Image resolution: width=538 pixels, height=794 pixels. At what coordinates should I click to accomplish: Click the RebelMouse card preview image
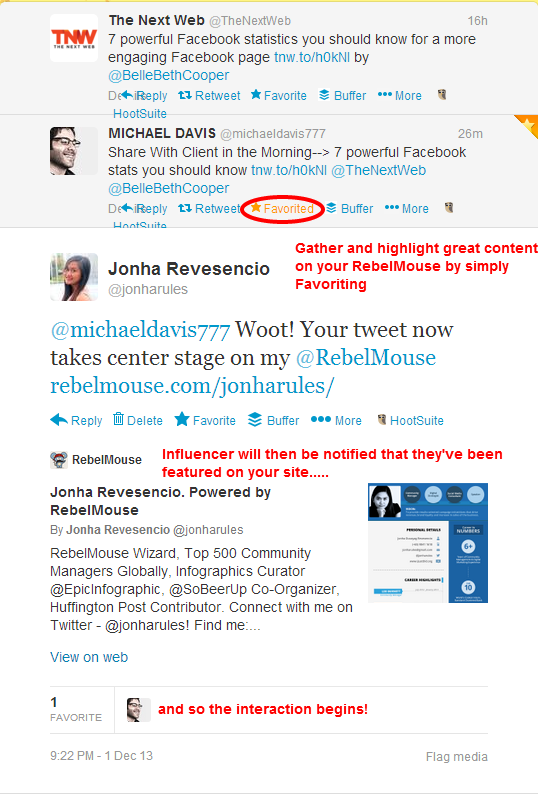pyautogui.click(x=428, y=542)
